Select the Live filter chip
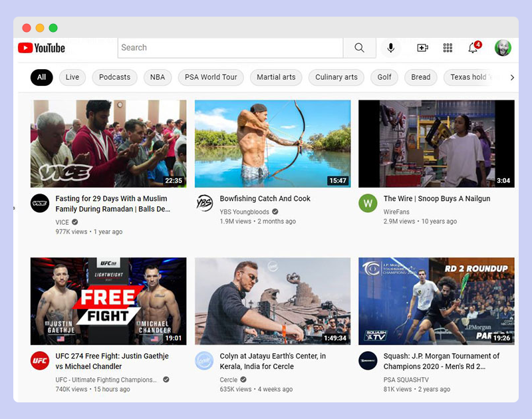The height and width of the screenshot is (419, 532). point(72,77)
